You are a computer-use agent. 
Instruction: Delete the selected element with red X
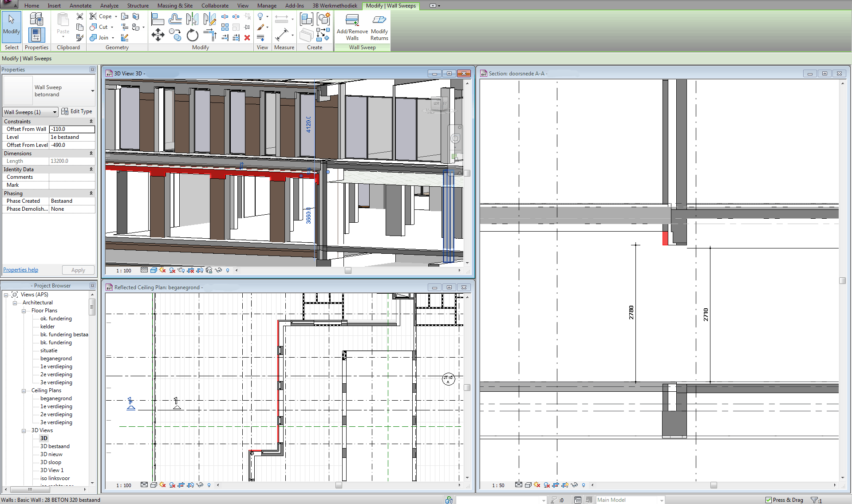pos(247,38)
